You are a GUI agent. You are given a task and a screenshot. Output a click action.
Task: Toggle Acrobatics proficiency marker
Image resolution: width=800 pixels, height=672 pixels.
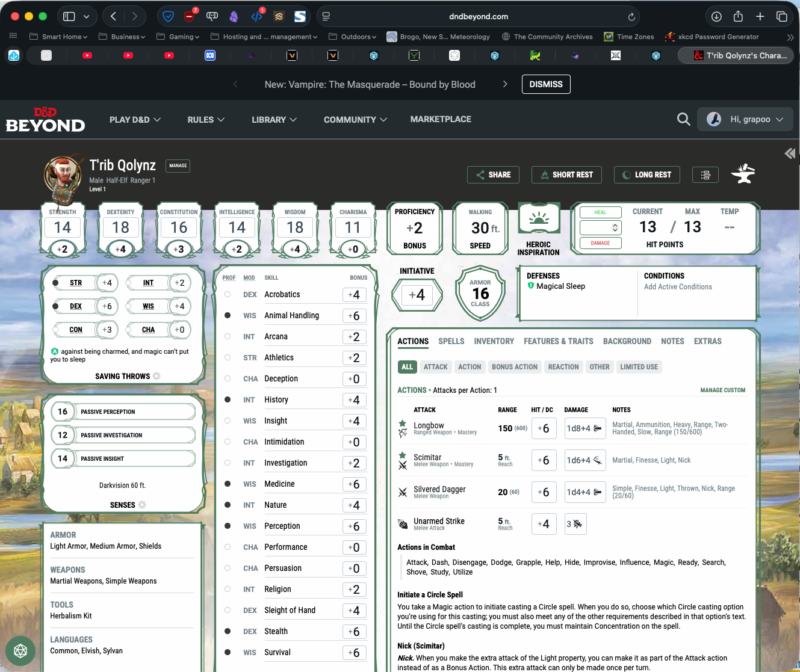pos(228,294)
